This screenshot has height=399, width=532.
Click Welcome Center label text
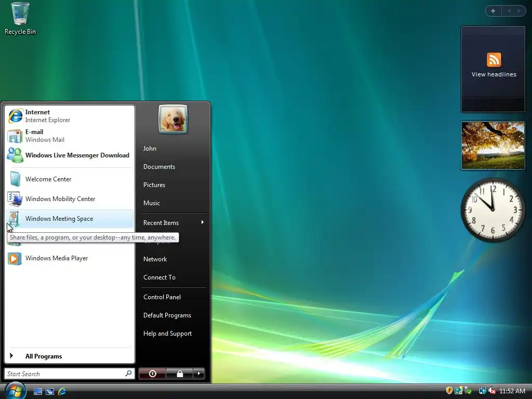pyautogui.click(x=48, y=179)
